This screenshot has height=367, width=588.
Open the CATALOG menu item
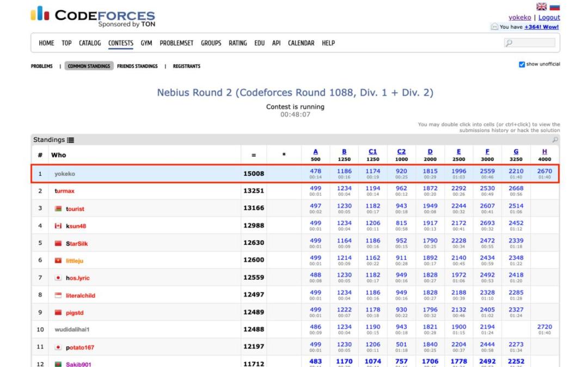pyautogui.click(x=90, y=43)
